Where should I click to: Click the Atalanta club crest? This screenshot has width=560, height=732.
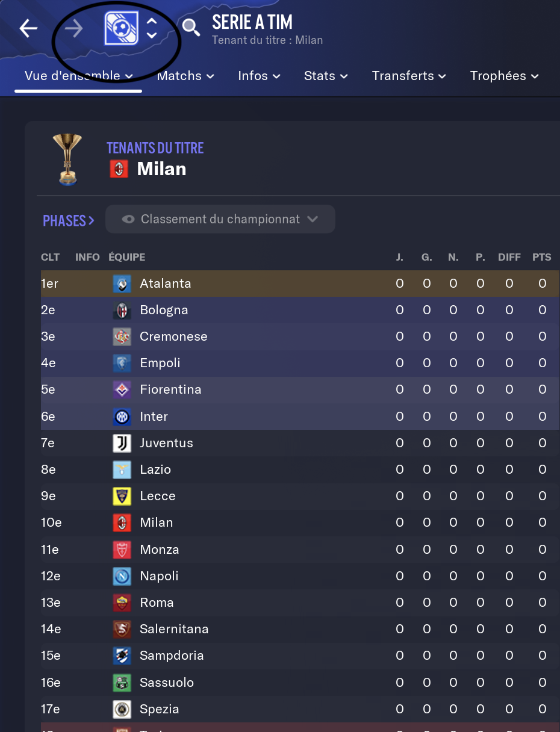tap(122, 284)
